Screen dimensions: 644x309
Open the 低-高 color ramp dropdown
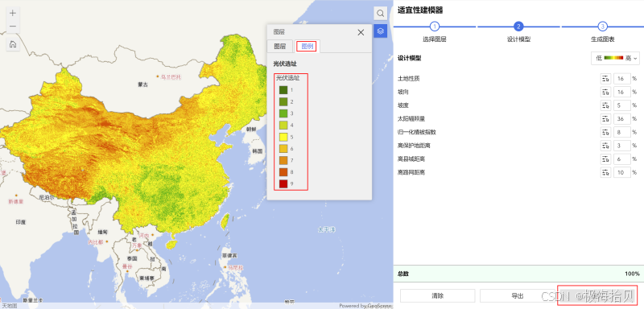(x=615, y=58)
